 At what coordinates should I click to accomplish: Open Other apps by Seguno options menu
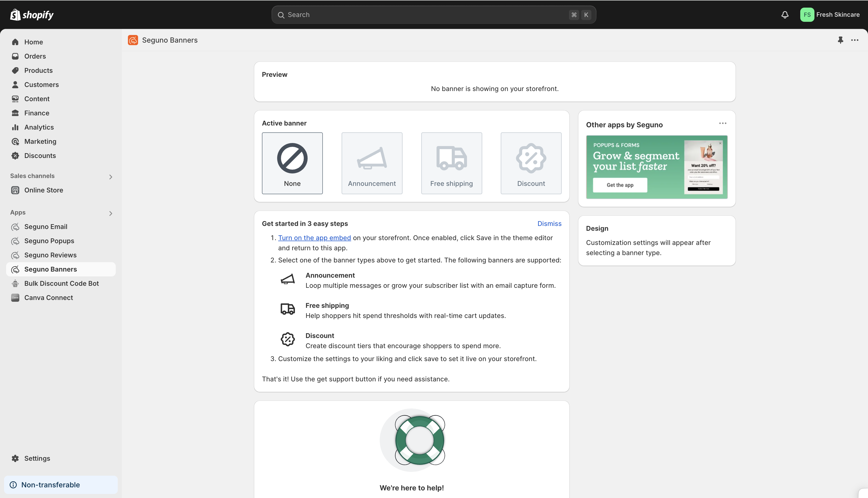pos(723,123)
